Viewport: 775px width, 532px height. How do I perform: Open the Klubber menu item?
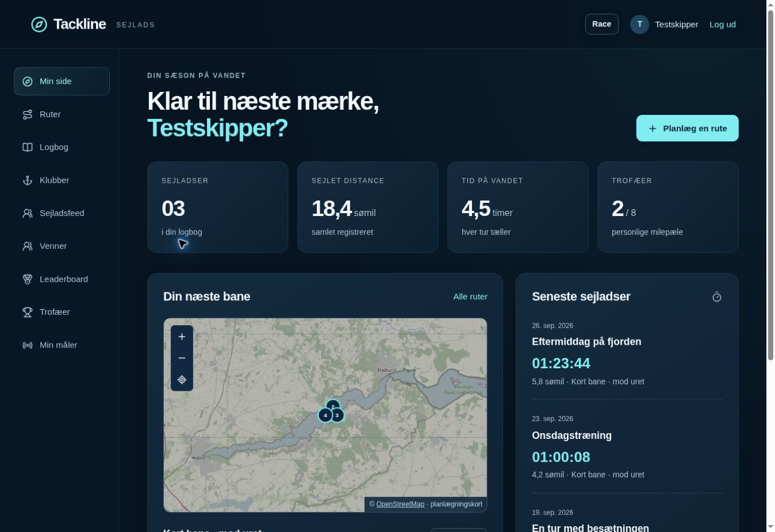pos(62,180)
